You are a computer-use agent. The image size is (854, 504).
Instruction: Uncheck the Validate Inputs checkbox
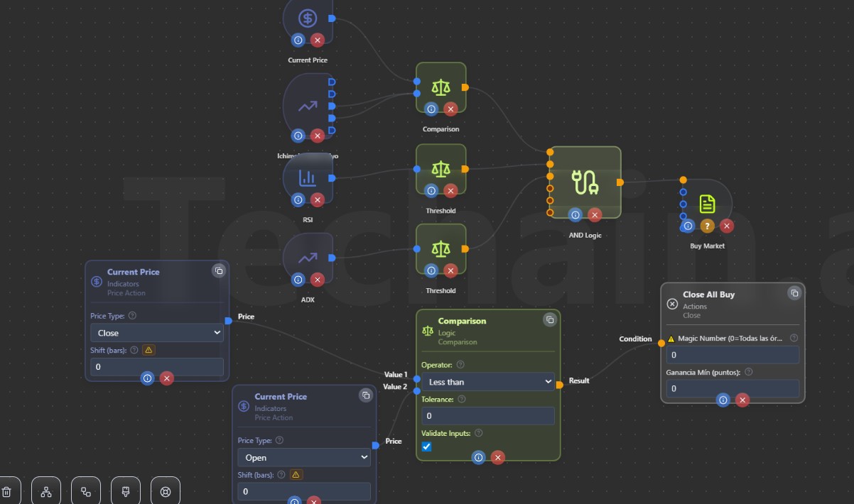tap(426, 447)
